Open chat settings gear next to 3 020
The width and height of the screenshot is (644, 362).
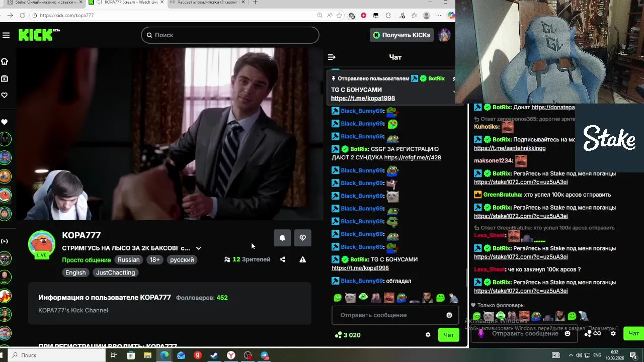(428, 335)
